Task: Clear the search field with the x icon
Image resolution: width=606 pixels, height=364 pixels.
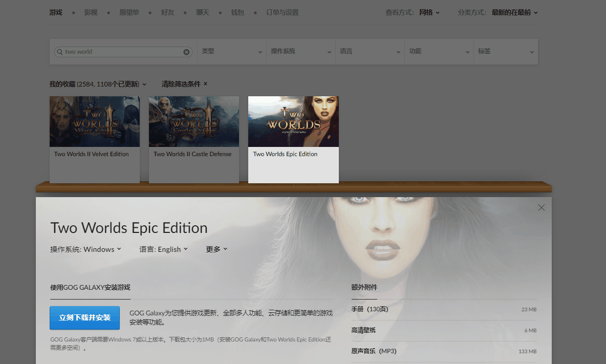Action: pos(186,52)
